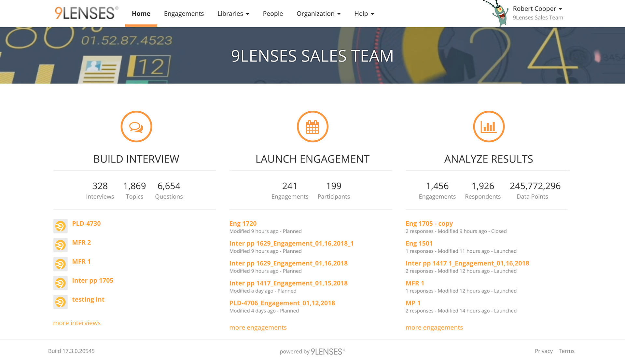Open the Engagements nav item
625x364 pixels.
(184, 14)
